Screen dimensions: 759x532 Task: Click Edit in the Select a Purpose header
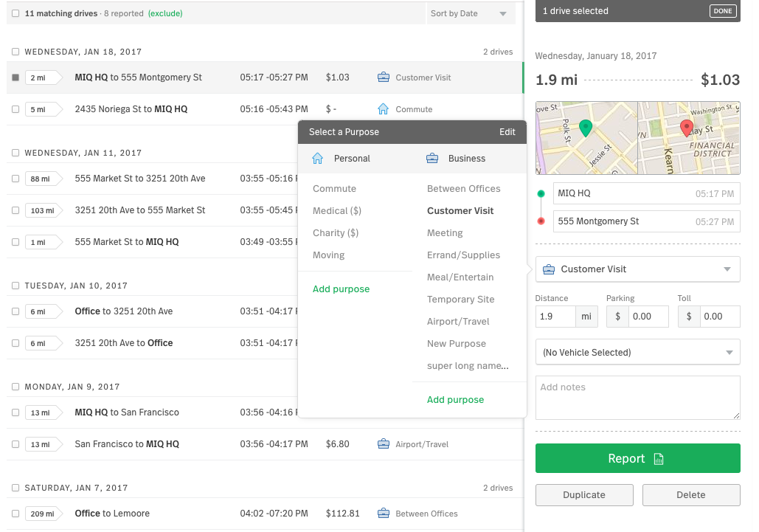tap(507, 132)
